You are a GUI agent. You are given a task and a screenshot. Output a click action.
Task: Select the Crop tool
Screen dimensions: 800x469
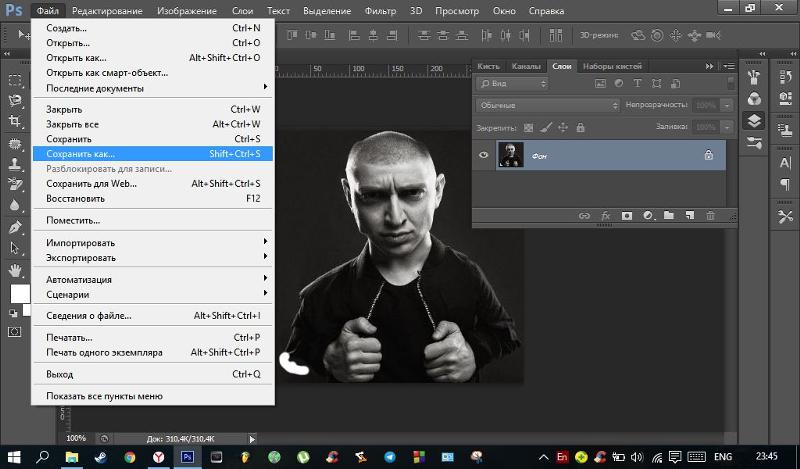pos(15,121)
